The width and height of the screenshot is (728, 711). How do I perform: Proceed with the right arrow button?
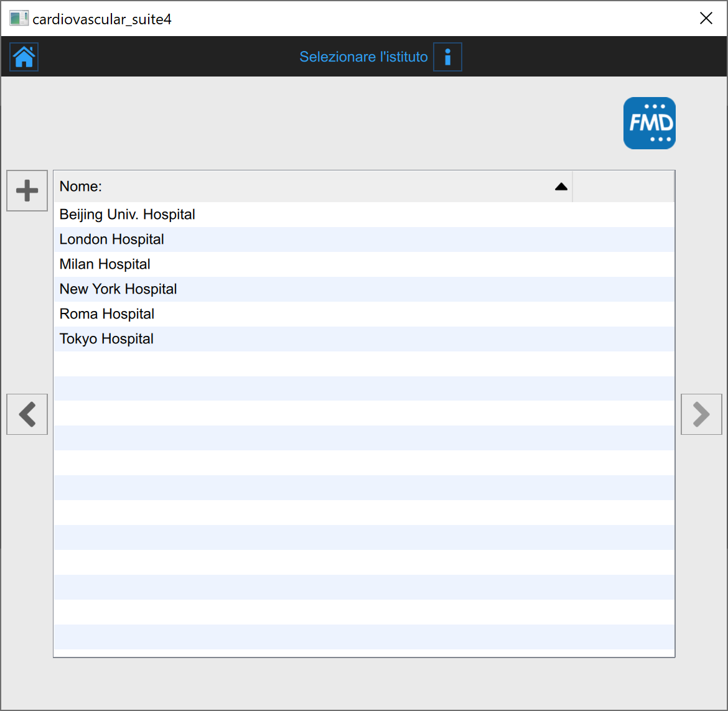coord(701,414)
